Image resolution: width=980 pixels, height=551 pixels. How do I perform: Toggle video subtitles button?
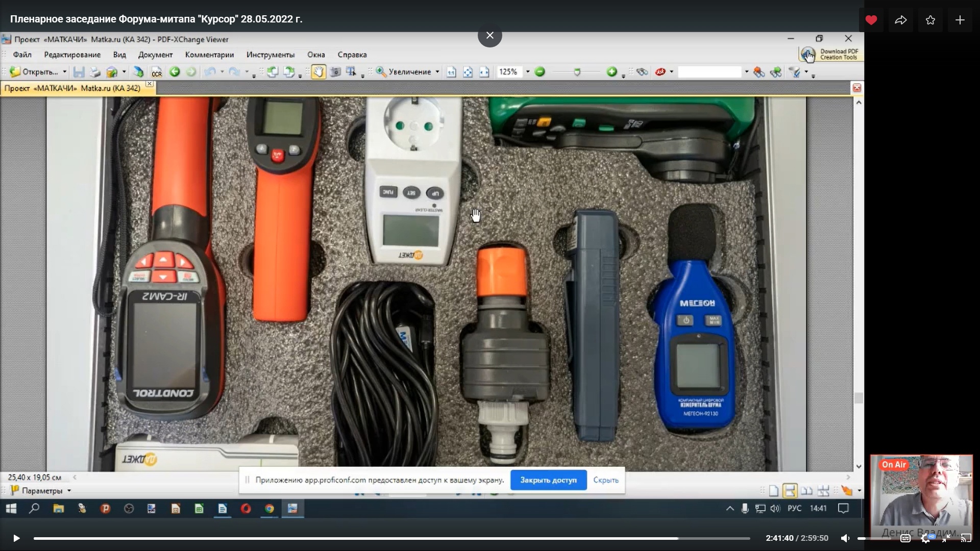905,538
